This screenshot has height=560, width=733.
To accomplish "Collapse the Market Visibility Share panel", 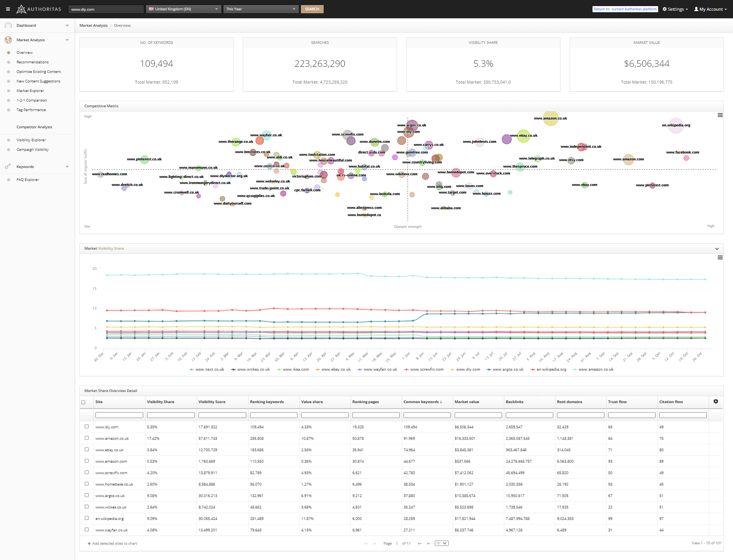I will click(x=717, y=249).
